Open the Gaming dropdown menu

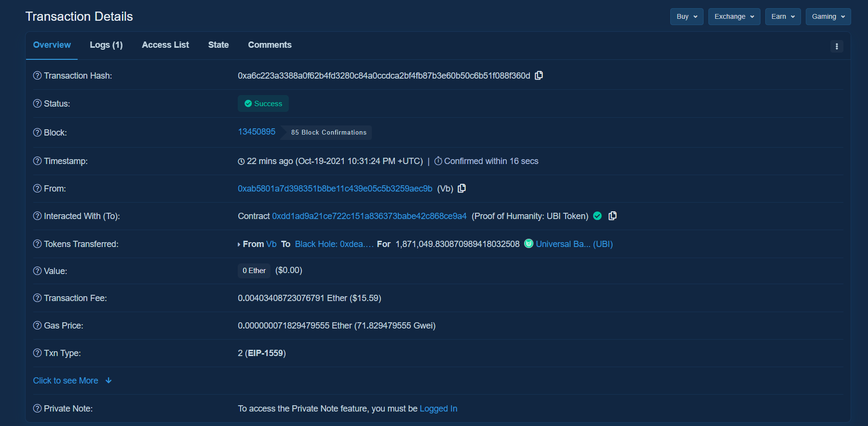pyautogui.click(x=828, y=16)
